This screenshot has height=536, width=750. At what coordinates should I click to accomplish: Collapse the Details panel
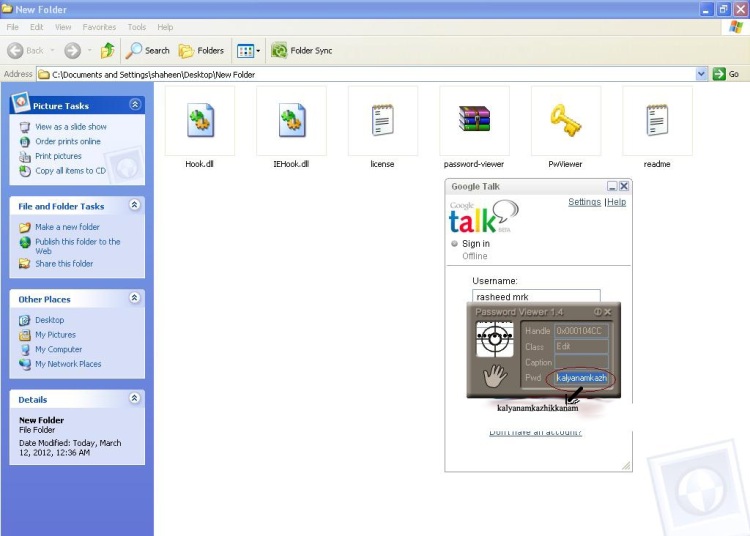135,398
